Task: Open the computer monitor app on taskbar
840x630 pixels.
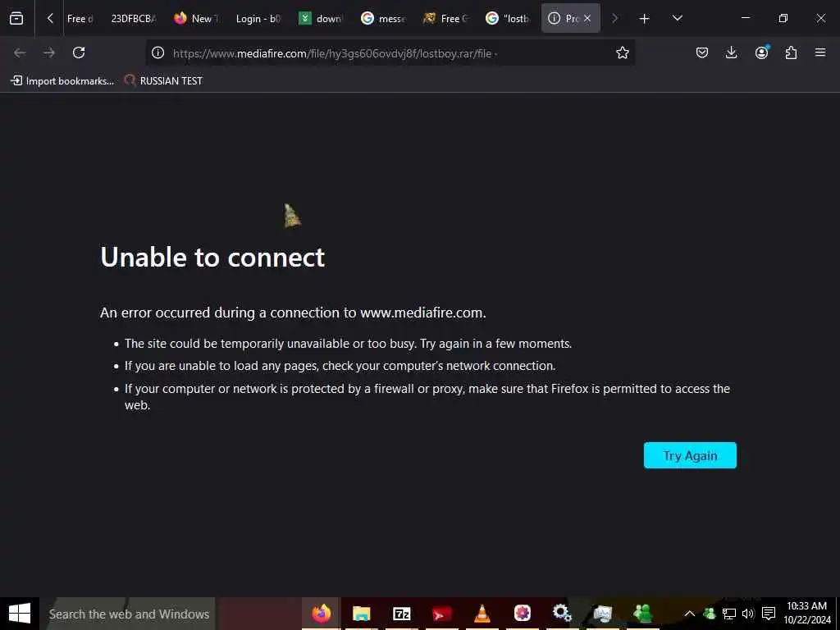Action: coord(603,614)
